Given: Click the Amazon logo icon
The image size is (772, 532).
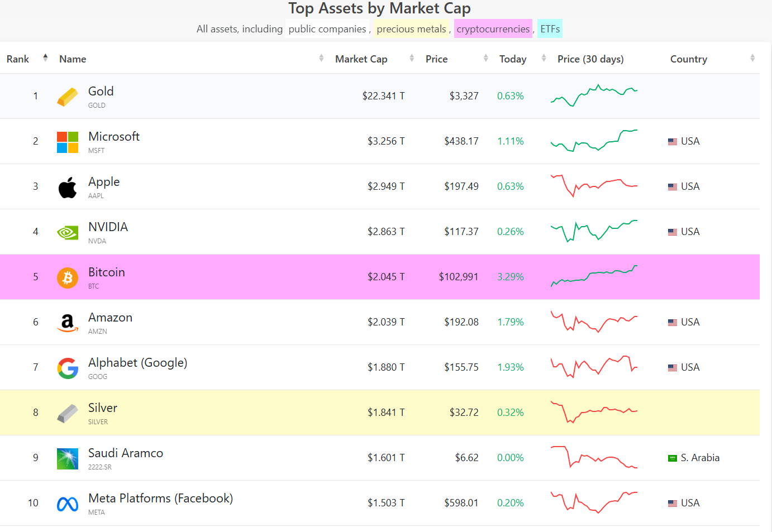Looking at the screenshot, I should point(68,323).
